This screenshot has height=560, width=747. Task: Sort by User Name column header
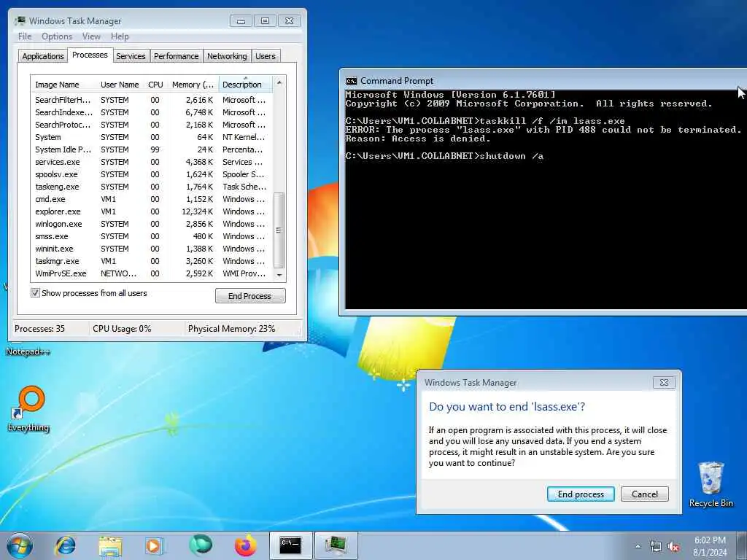point(120,85)
